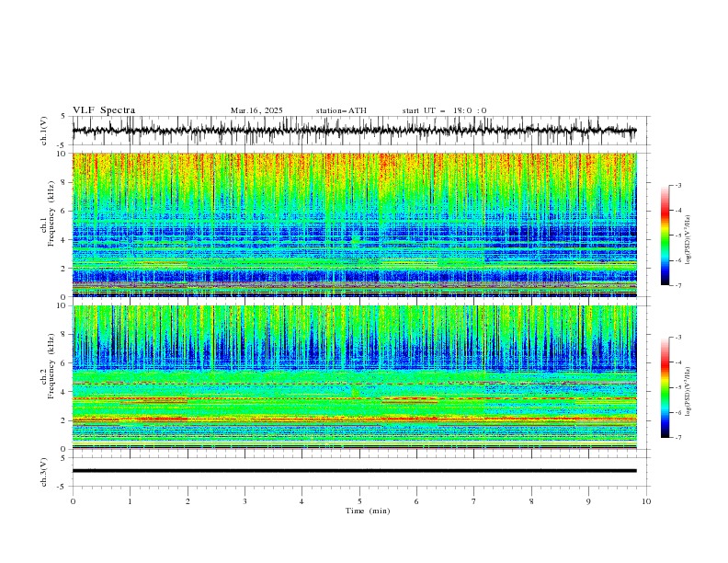Viewport: 728px width, 563px height.
Task: Click the ch.2 color bar's log(PSD) label
Action: [x=688, y=391]
